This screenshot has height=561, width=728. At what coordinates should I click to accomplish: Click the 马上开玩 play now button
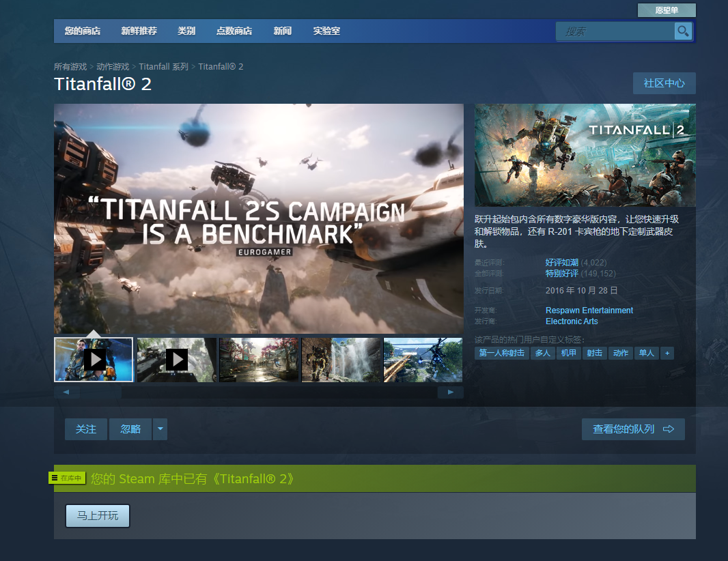(98, 516)
